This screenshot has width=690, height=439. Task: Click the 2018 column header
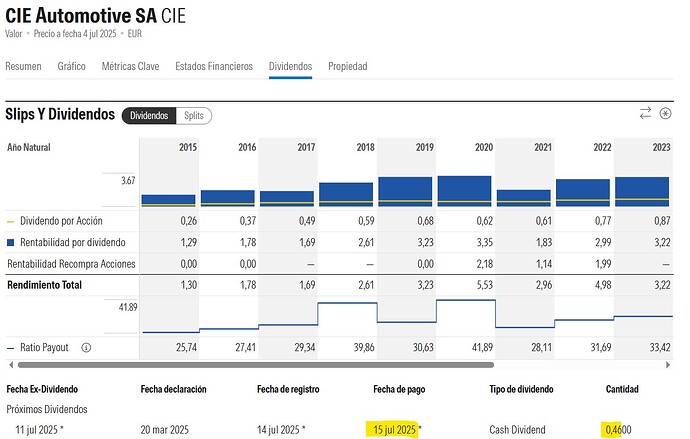(x=365, y=147)
